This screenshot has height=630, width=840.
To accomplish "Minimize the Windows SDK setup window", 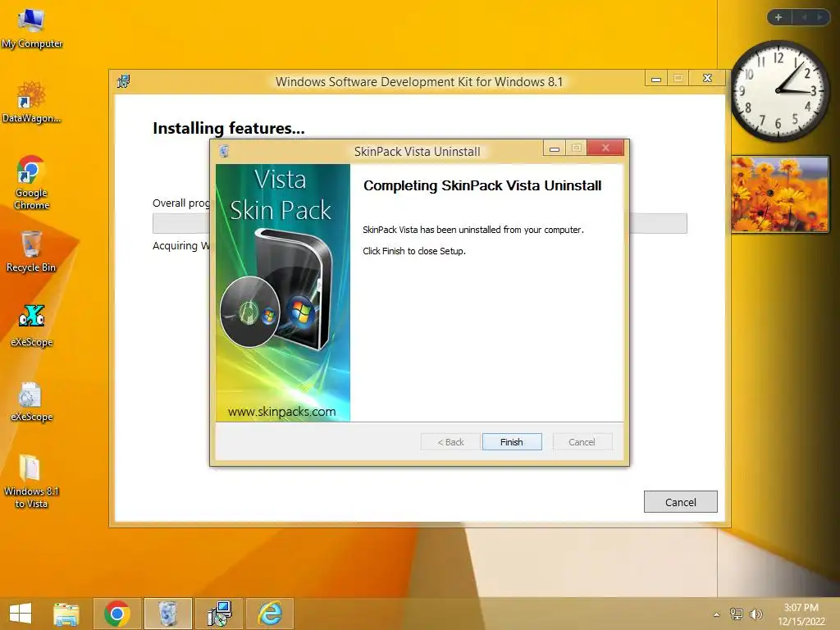I will click(x=656, y=79).
